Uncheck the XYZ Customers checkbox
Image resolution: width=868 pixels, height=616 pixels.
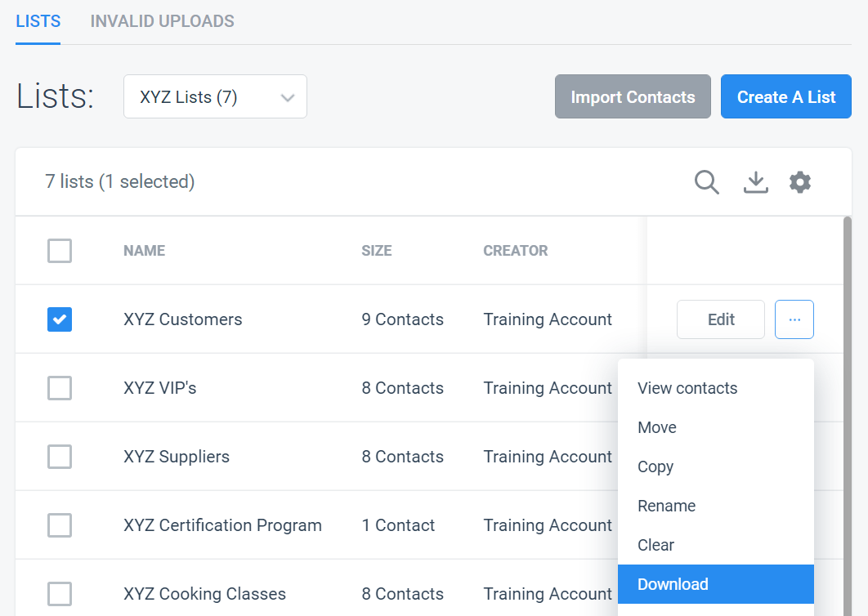[60, 319]
